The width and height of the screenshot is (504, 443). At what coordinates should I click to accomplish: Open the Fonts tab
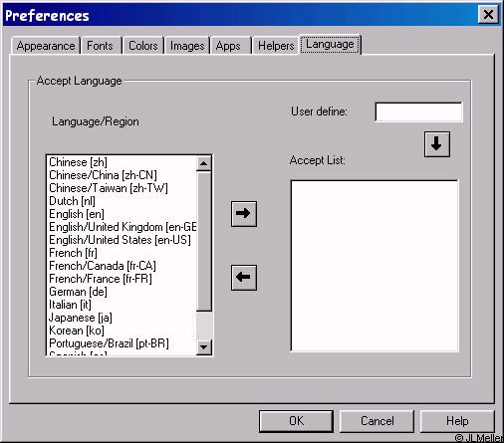point(100,46)
